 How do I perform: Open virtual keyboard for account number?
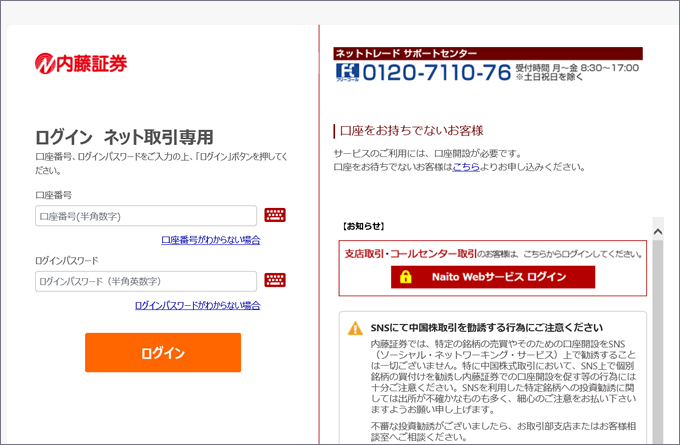coord(275,215)
